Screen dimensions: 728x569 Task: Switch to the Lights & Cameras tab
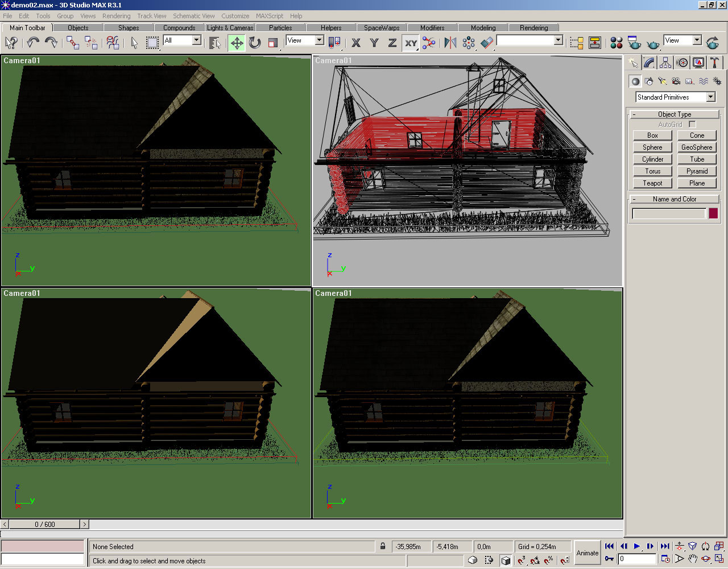pyautogui.click(x=230, y=27)
